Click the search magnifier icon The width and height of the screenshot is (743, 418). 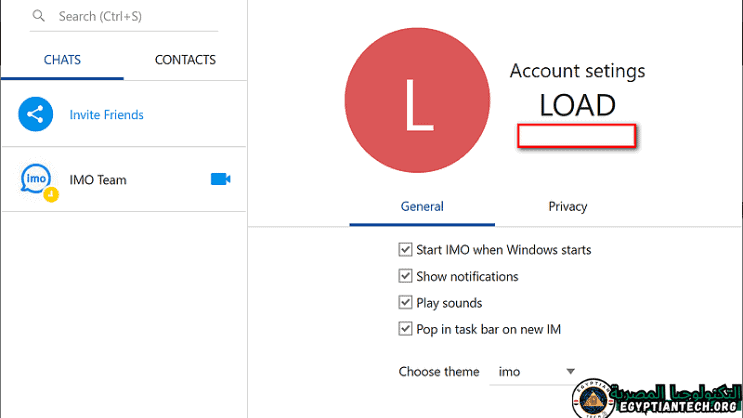point(39,17)
